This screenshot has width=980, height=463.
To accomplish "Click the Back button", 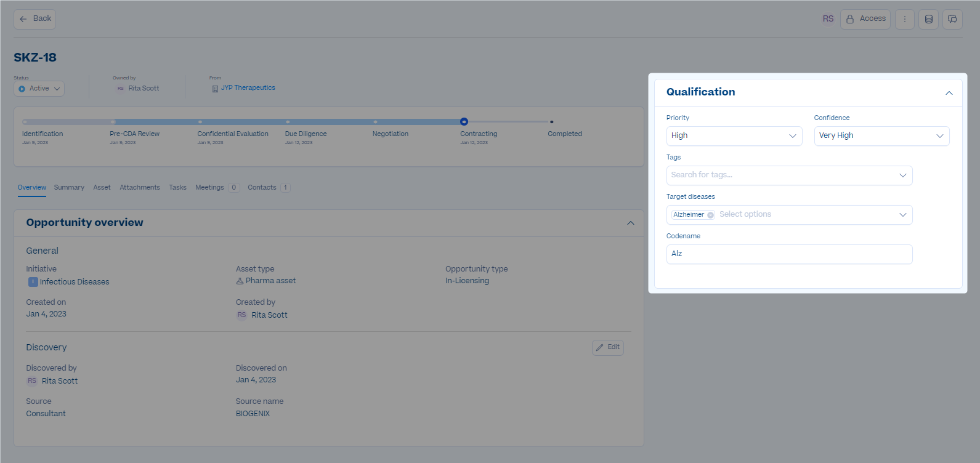I will point(34,19).
